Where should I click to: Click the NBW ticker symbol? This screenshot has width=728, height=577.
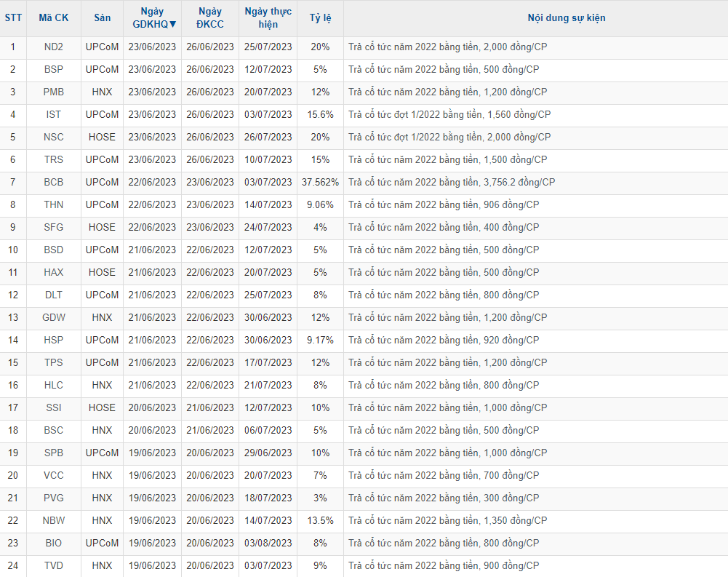(53, 520)
